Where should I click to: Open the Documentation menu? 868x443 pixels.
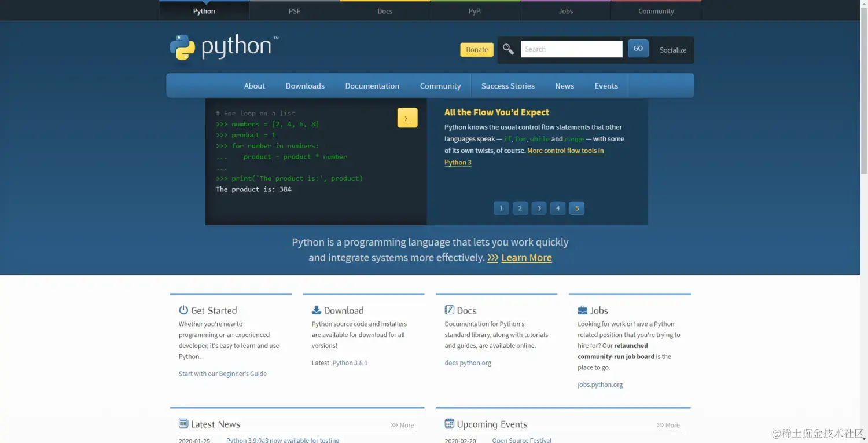(372, 86)
